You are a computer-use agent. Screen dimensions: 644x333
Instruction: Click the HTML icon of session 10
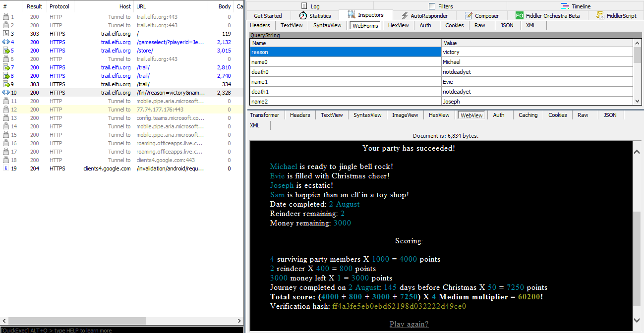(x=6, y=93)
